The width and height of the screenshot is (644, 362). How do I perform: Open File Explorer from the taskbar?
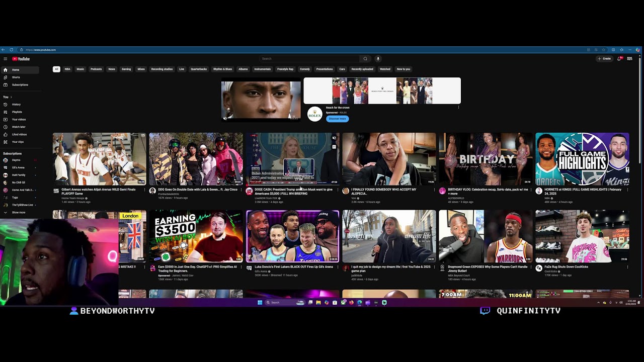click(x=318, y=302)
